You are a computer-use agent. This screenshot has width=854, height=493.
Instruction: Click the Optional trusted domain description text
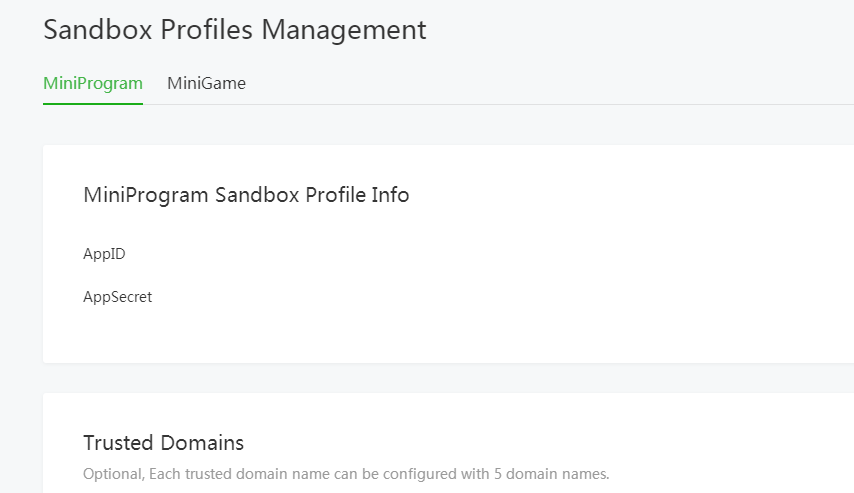coord(345,473)
